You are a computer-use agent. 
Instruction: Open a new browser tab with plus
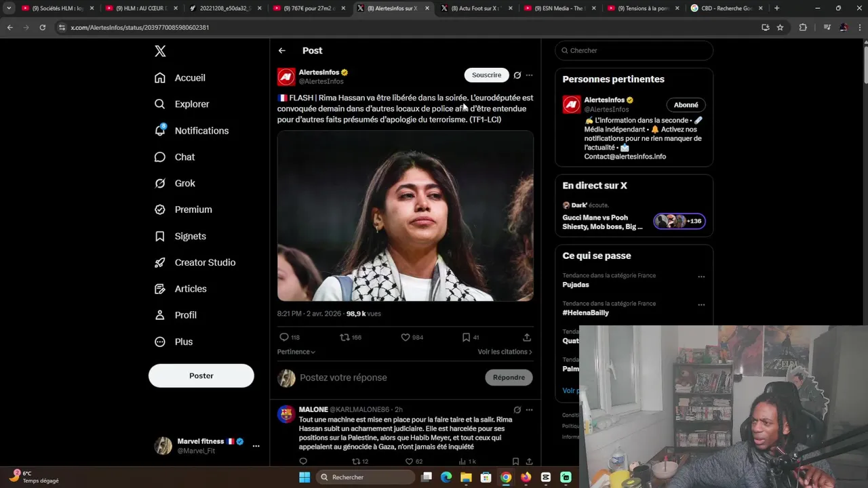click(x=776, y=8)
